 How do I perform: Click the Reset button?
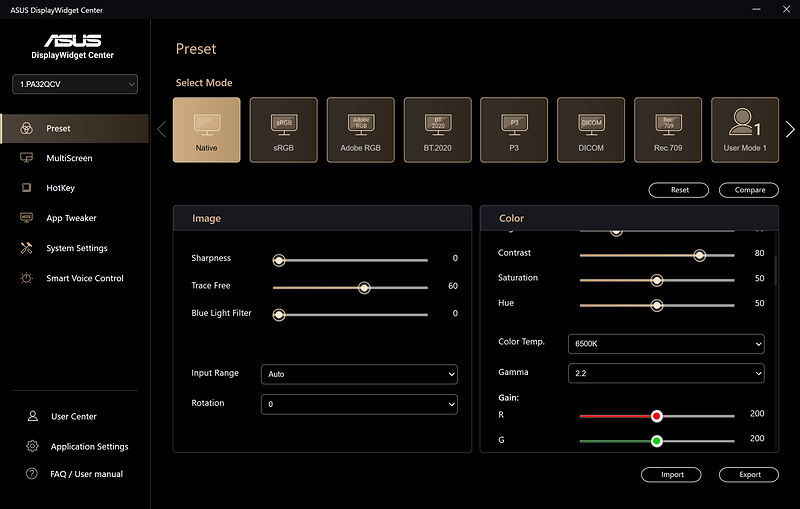coord(679,190)
